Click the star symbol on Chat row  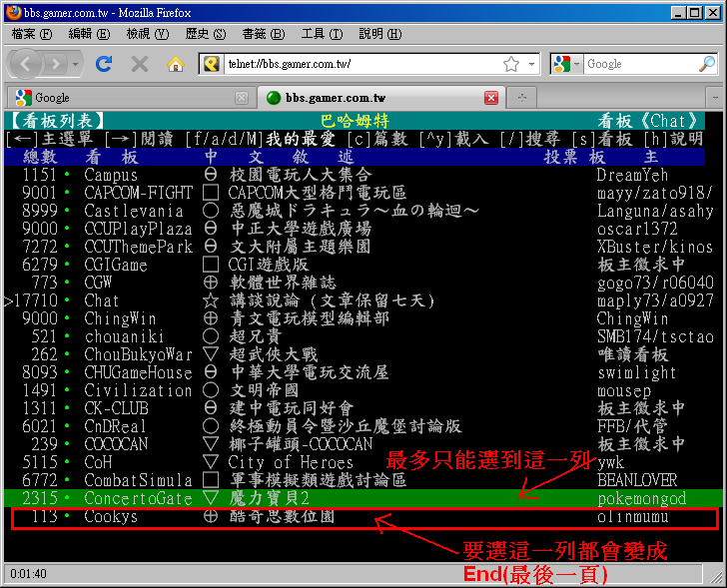click(x=211, y=300)
